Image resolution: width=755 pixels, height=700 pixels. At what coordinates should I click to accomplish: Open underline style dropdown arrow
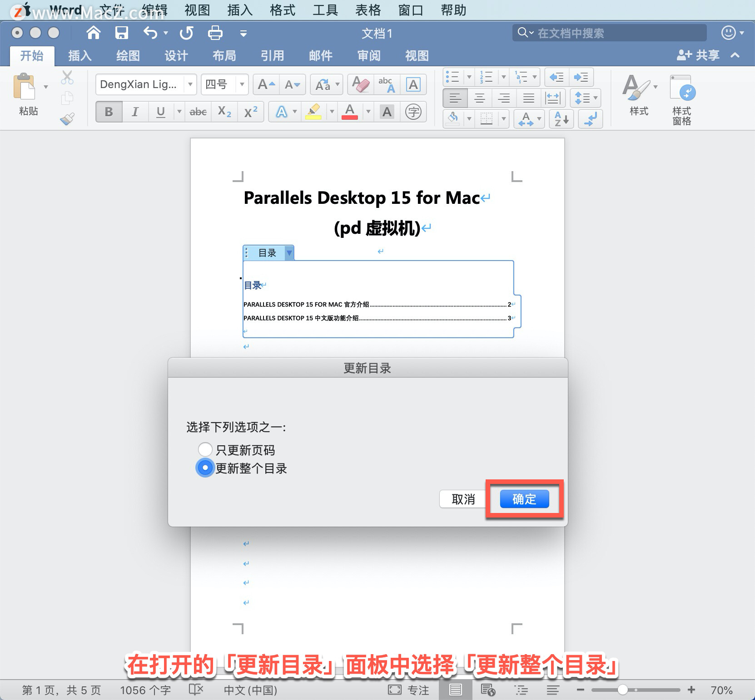(x=179, y=112)
